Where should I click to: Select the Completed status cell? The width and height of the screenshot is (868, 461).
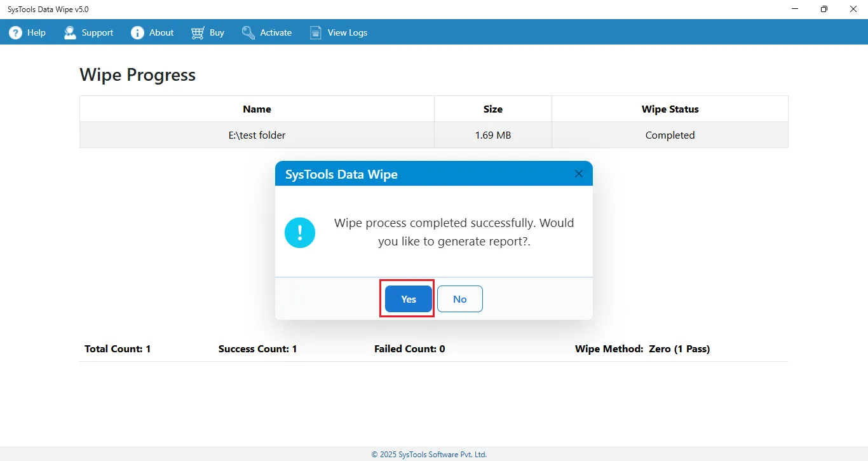670,135
